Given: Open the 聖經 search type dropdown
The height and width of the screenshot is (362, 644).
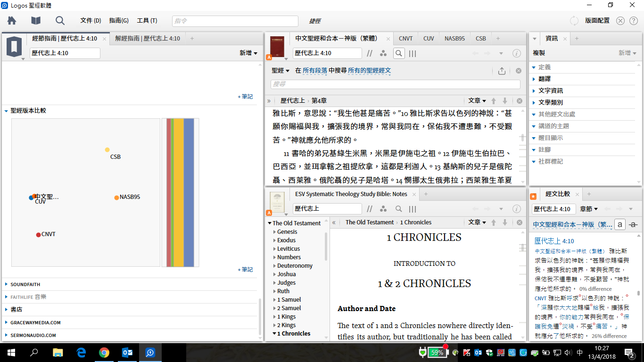Looking at the screenshot, I should 281,71.
